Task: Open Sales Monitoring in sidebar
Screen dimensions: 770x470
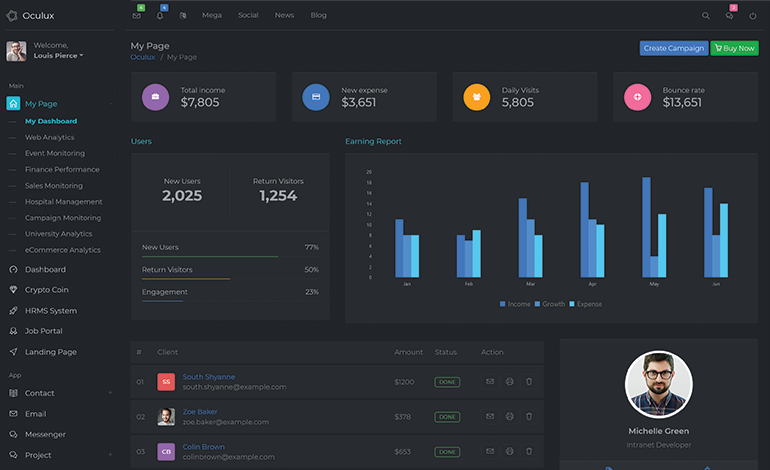Action: coord(54,186)
